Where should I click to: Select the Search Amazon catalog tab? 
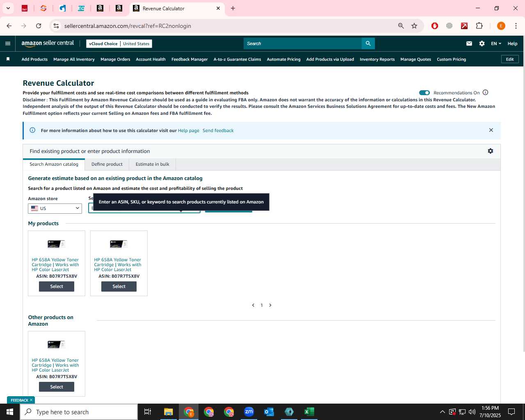[x=54, y=164]
